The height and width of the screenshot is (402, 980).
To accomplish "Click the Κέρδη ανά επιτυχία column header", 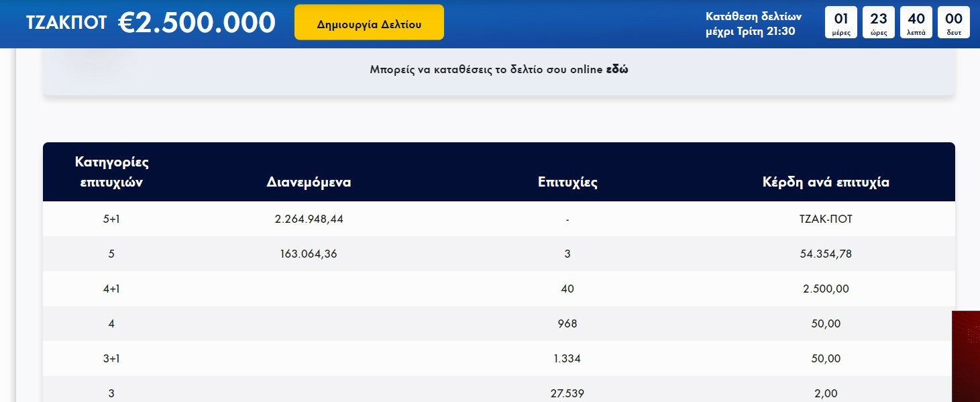I will pyautogui.click(x=826, y=182).
